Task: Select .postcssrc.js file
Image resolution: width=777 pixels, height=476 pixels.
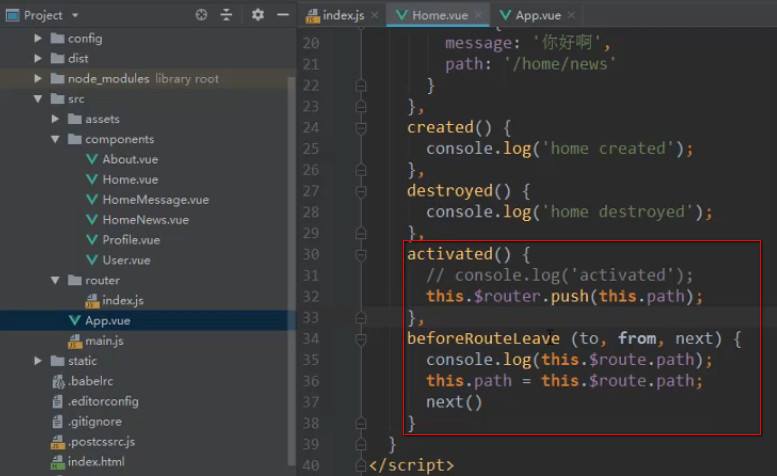Action: click(101, 442)
